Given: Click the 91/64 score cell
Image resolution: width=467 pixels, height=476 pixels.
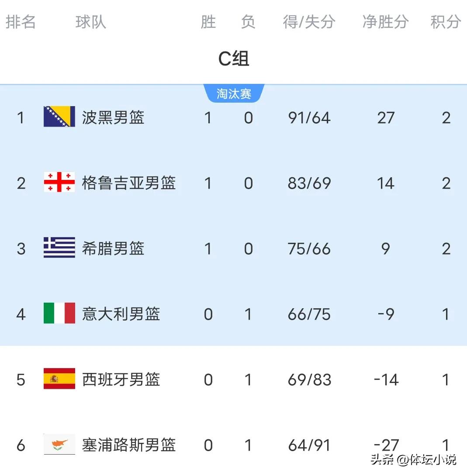Looking at the screenshot, I should click(309, 118).
